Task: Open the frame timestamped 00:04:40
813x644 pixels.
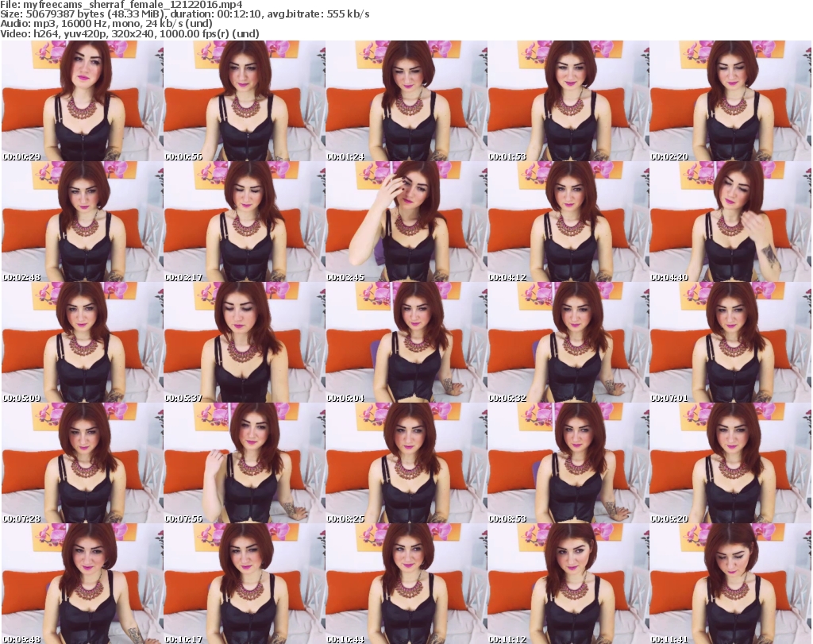Action: [730, 222]
